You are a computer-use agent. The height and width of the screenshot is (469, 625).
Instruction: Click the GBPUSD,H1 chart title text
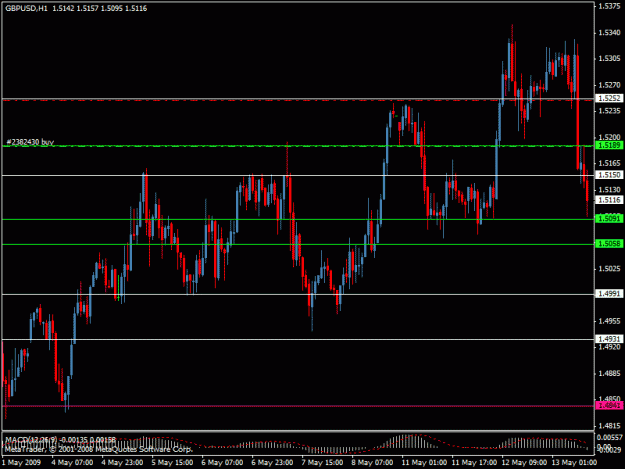click(x=26, y=8)
